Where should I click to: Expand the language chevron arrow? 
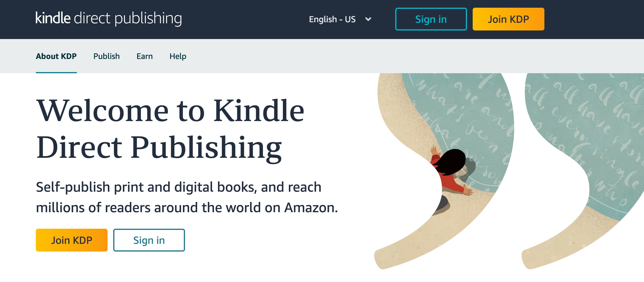click(368, 19)
